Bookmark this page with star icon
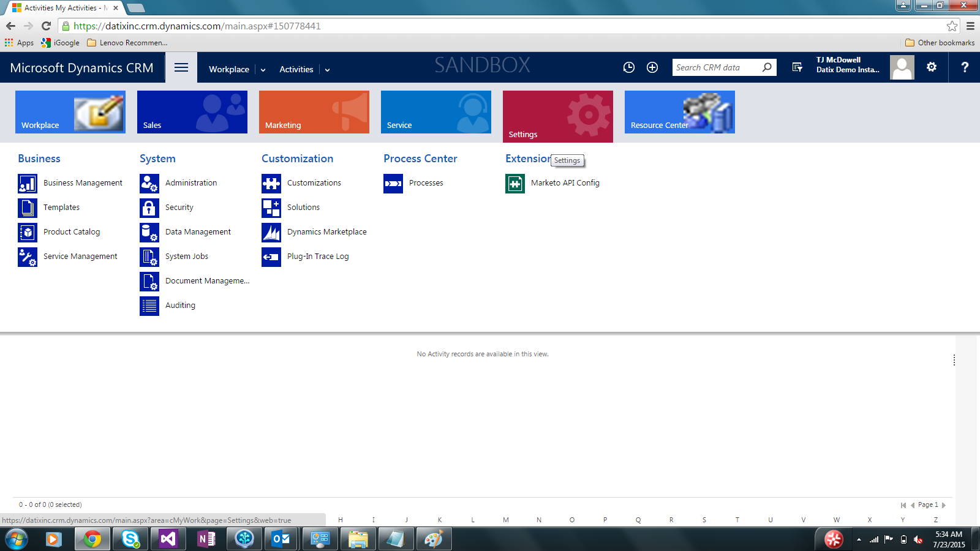Screen dimensions: 980x551 [x=952, y=26]
